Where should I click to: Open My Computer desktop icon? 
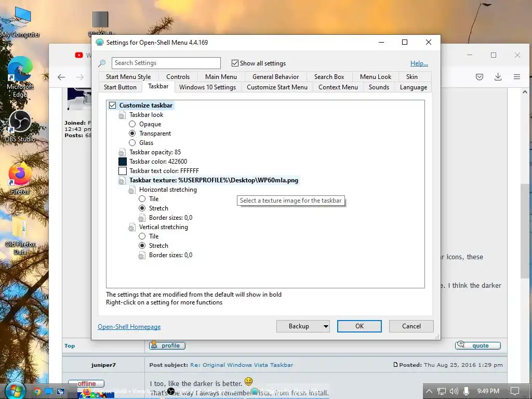21,22
